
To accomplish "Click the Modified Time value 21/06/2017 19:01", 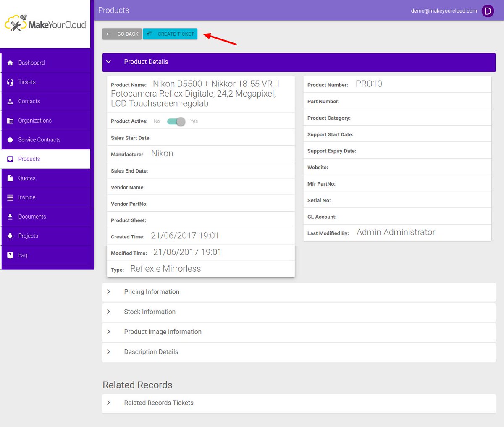I will tap(187, 252).
